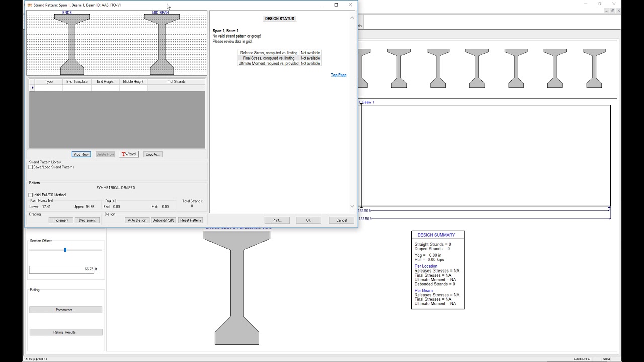Click the DESIGN SUMMARY box title
Screen dimensions: 644x362
coord(436,235)
